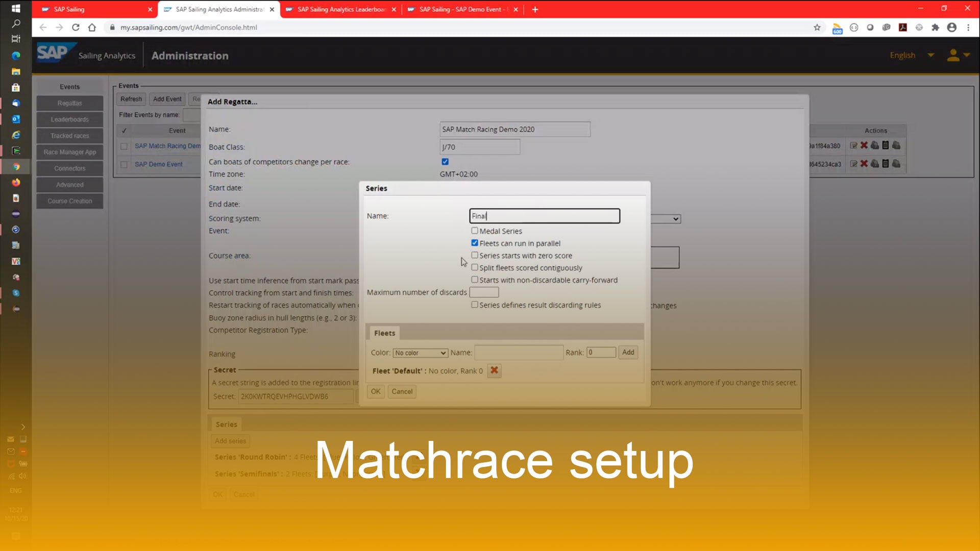Enable the Medal Series checkbox
The height and width of the screenshot is (551, 980).
click(x=475, y=231)
